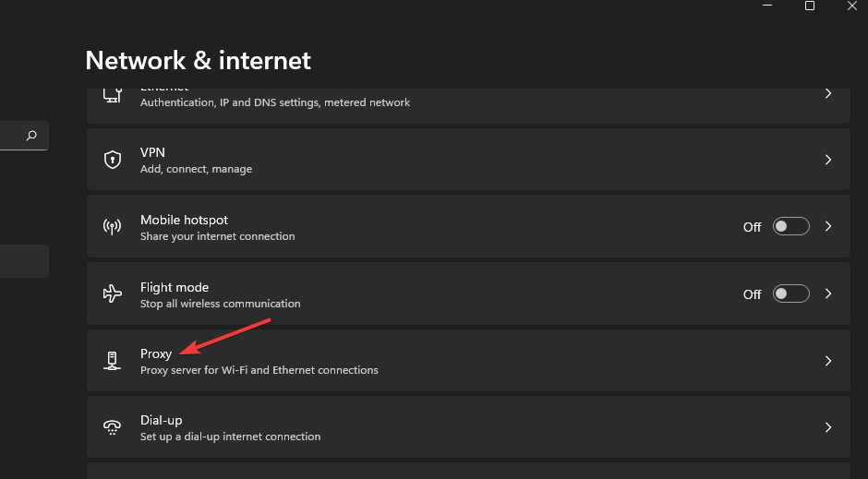The width and height of the screenshot is (868, 479).
Task: Toggle the Mobile hotspot switch
Action: 791,227
